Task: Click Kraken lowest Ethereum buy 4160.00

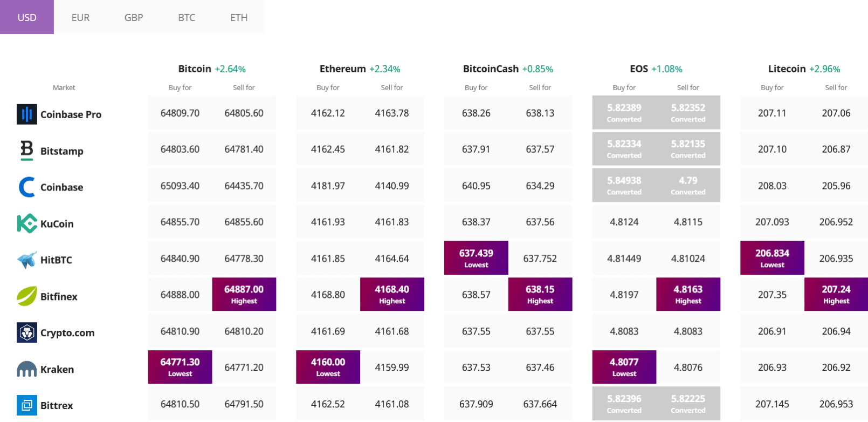Action: pyautogui.click(x=328, y=367)
